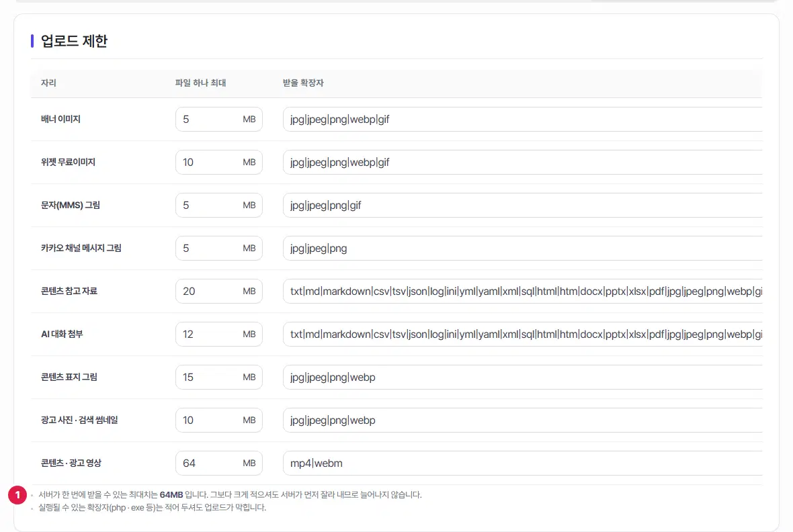The height and width of the screenshot is (532, 793).
Task: Click the 배너 이미지 max size field
Action: pyautogui.click(x=218, y=120)
